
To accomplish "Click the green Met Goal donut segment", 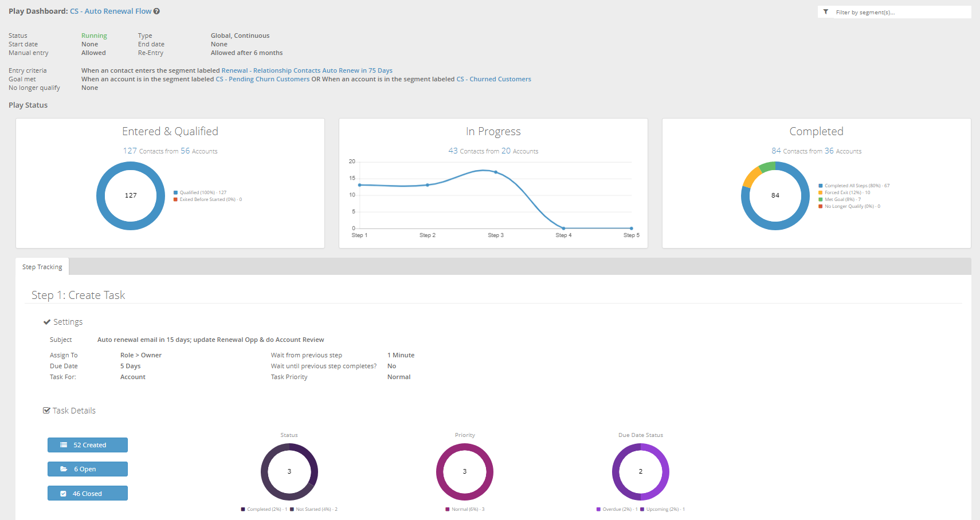I will (x=767, y=167).
